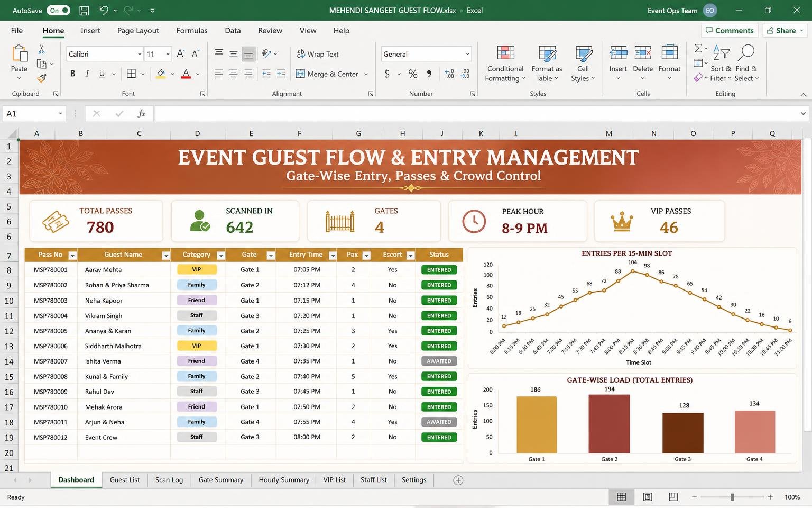
Task: Toggle Middle Align button
Action: coord(233,53)
